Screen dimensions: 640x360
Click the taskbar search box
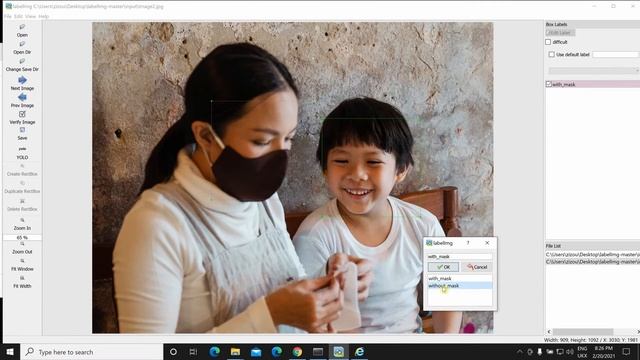tap(91, 352)
